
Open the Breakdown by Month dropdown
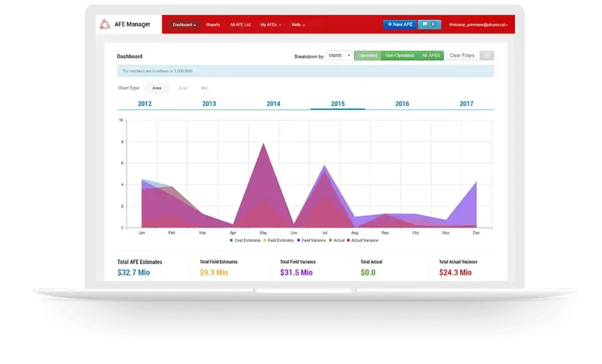point(339,56)
